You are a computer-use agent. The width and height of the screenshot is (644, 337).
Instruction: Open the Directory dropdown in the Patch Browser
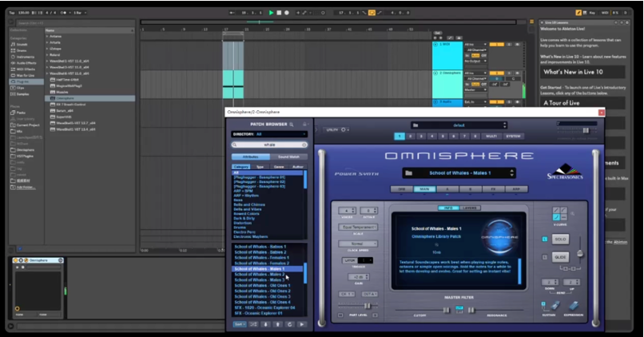[269, 134]
